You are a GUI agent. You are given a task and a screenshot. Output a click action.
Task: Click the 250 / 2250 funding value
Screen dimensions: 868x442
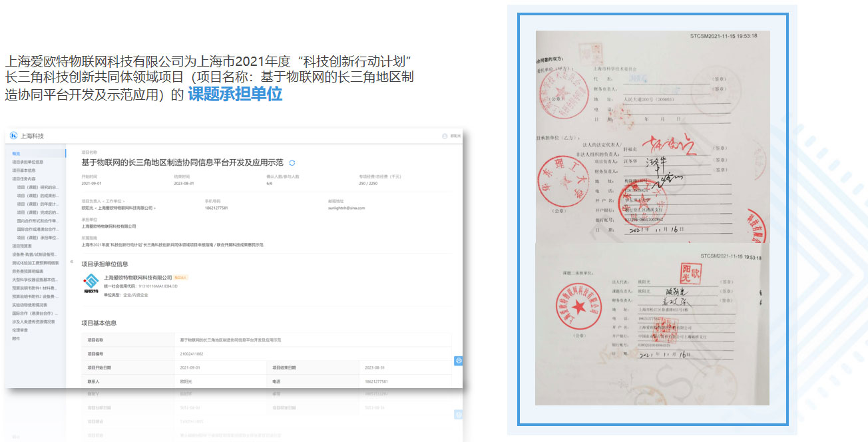click(x=368, y=183)
